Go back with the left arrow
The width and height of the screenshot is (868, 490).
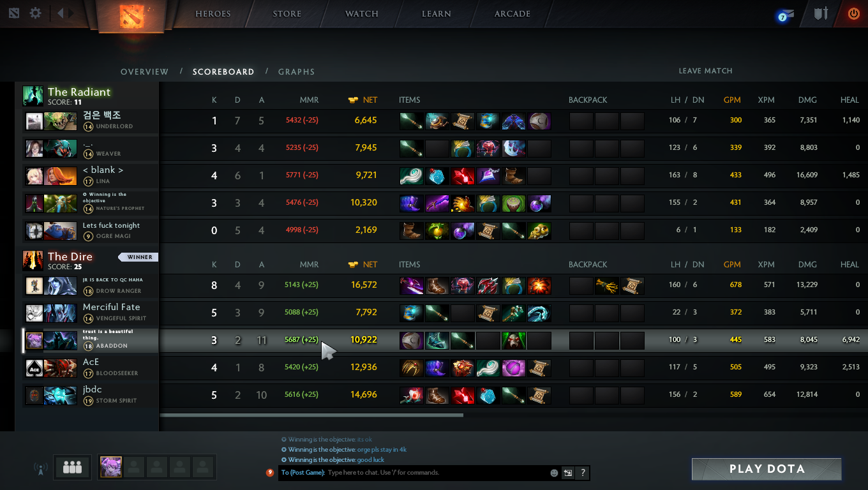[60, 13]
